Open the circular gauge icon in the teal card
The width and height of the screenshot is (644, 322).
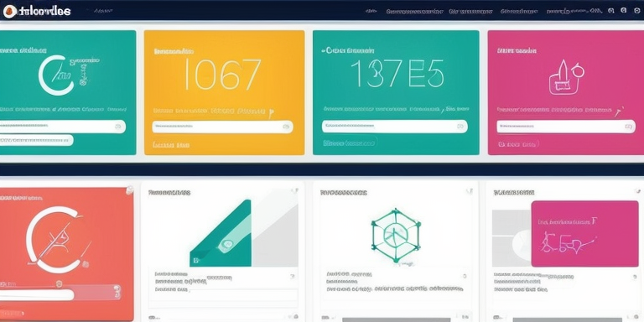coord(57,75)
